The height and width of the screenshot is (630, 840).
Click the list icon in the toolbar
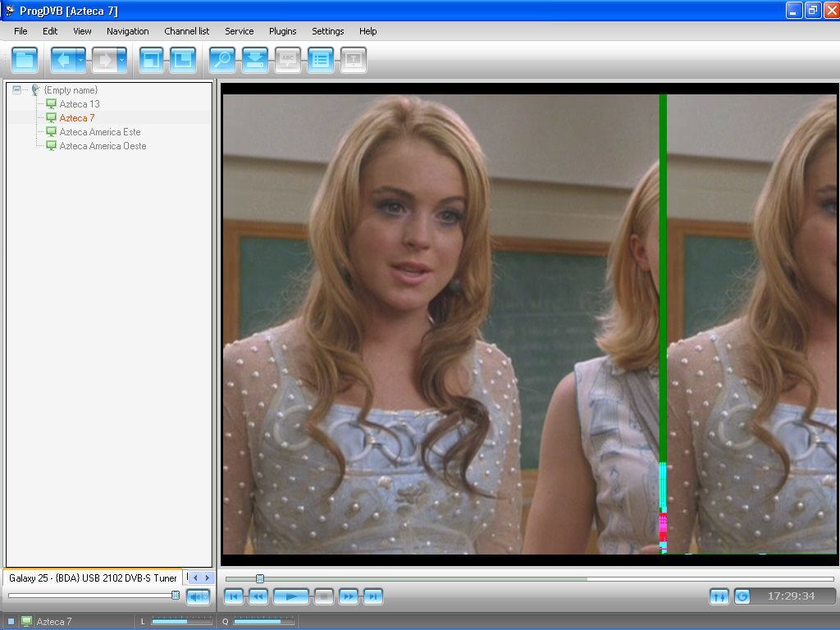pyautogui.click(x=321, y=59)
